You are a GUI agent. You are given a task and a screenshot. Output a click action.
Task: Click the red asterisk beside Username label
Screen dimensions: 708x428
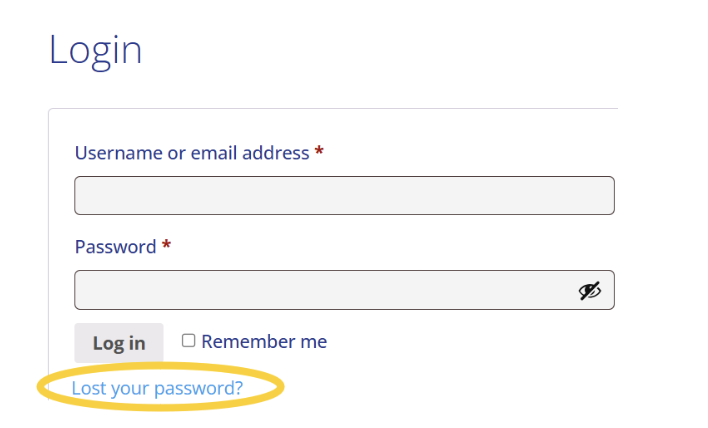(319, 153)
